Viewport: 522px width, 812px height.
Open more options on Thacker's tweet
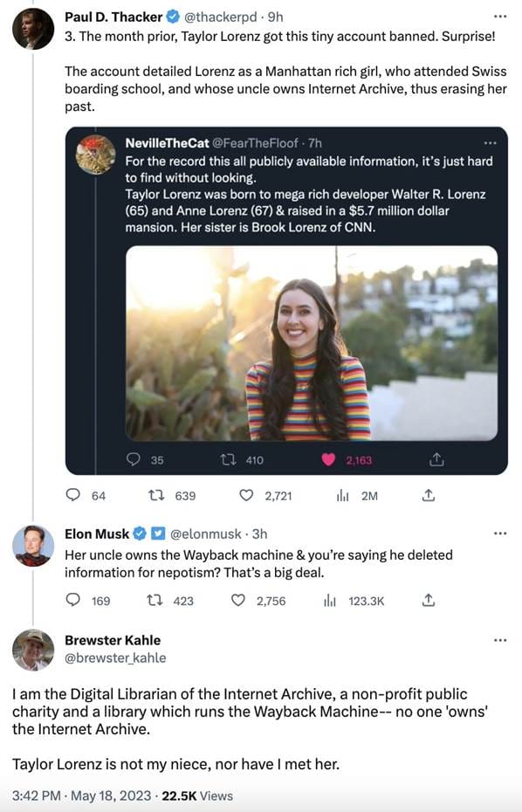(x=500, y=17)
